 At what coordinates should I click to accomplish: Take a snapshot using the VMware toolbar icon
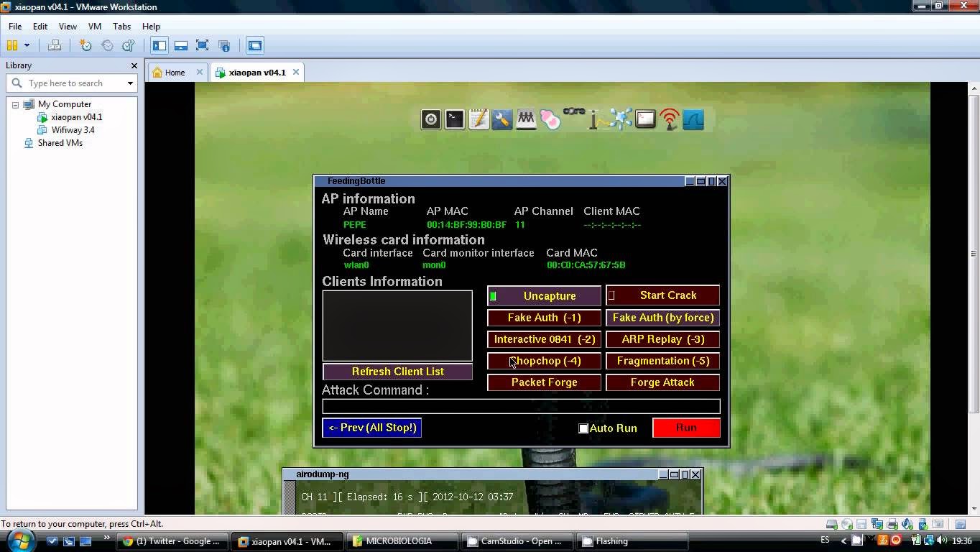[85, 45]
